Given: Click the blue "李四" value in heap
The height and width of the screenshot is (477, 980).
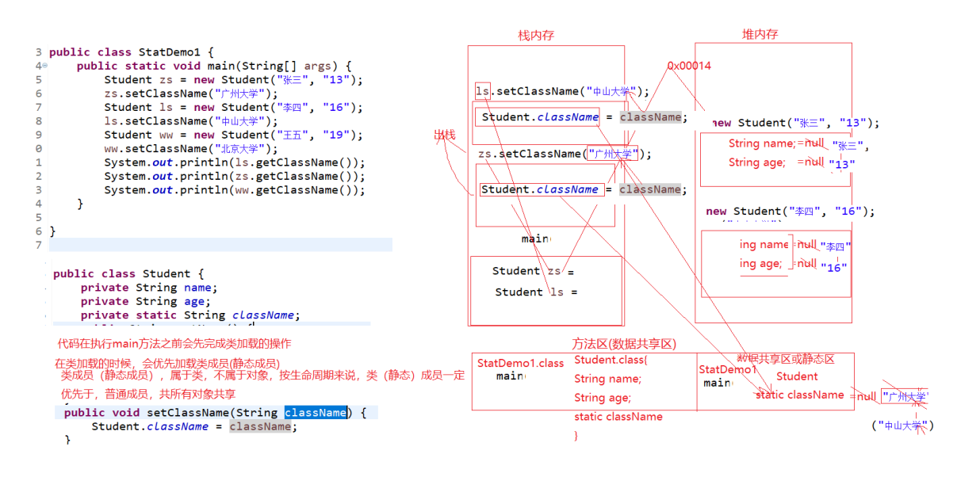Looking at the screenshot, I should [835, 247].
